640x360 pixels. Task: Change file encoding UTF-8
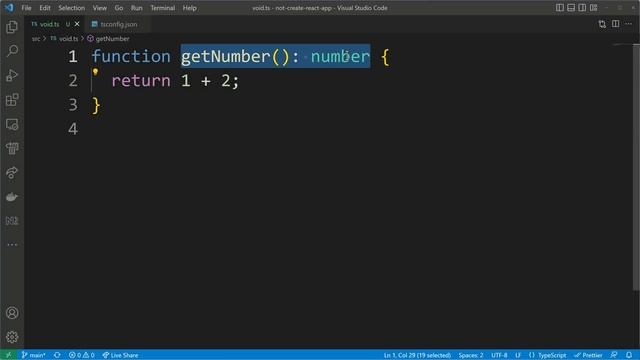click(x=499, y=355)
